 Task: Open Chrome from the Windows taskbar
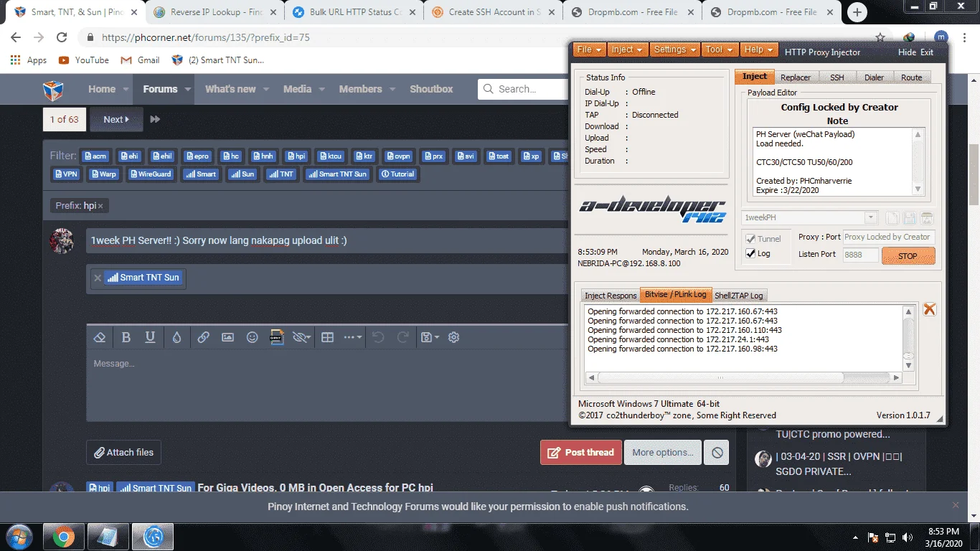pyautogui.click(x=64, y=537)
